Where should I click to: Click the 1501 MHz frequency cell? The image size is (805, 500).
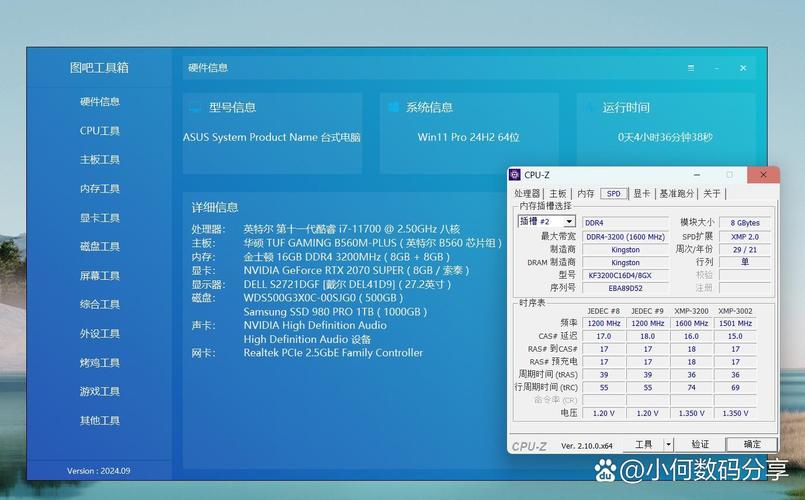click(735, 323)
